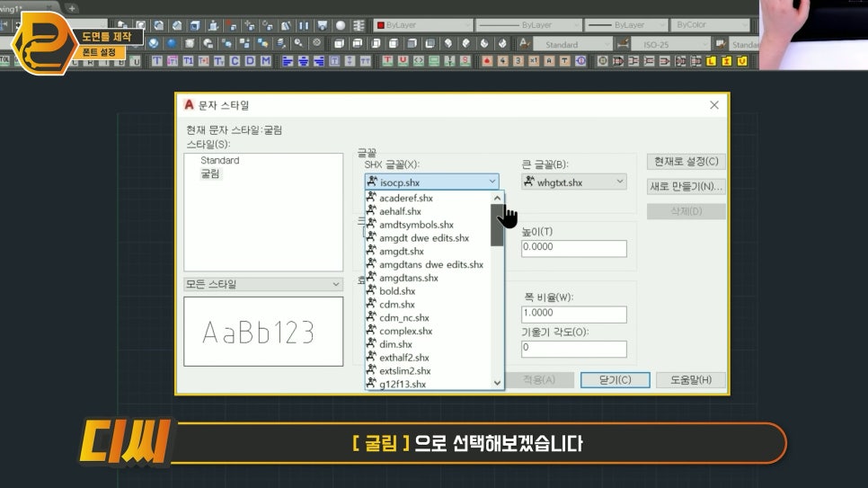868x488 pixels.
Task: Click the align text left icon
Action: click(x=288, y=61)
